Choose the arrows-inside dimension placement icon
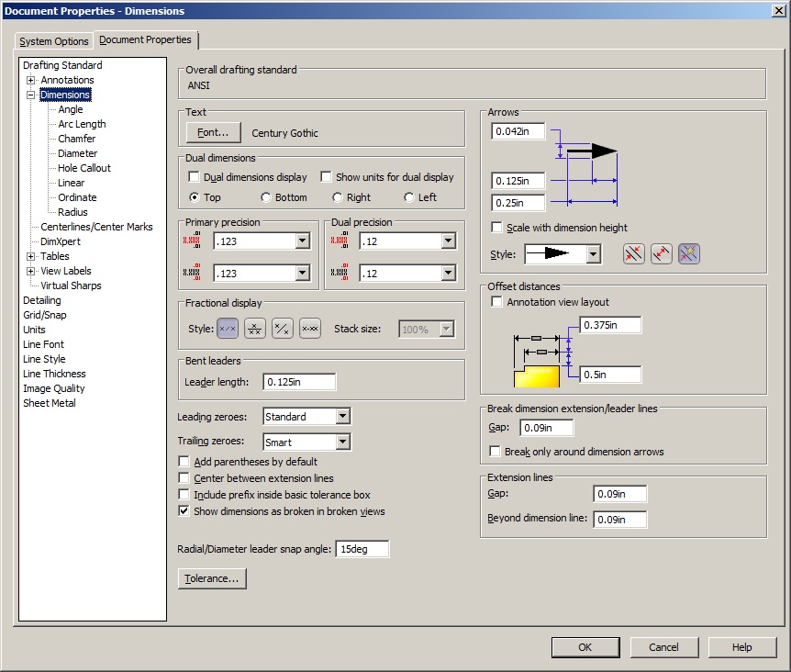This screenshot has height=672, width=791. [662, 253]
